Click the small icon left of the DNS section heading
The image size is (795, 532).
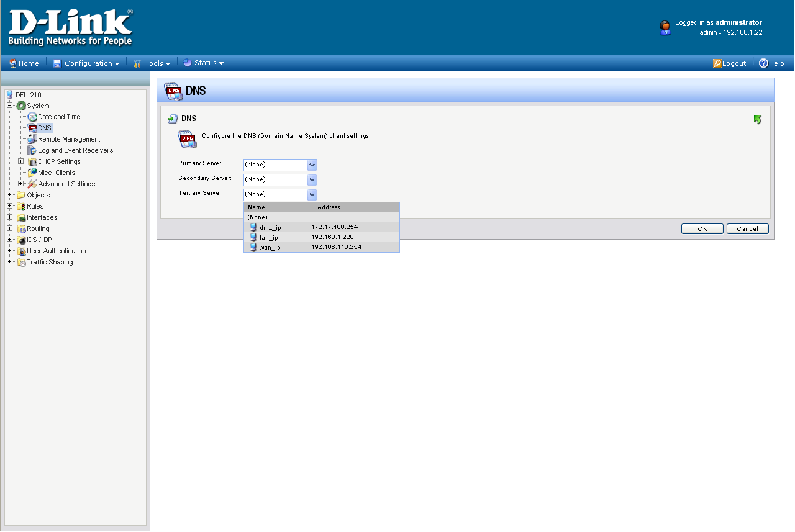173,119
